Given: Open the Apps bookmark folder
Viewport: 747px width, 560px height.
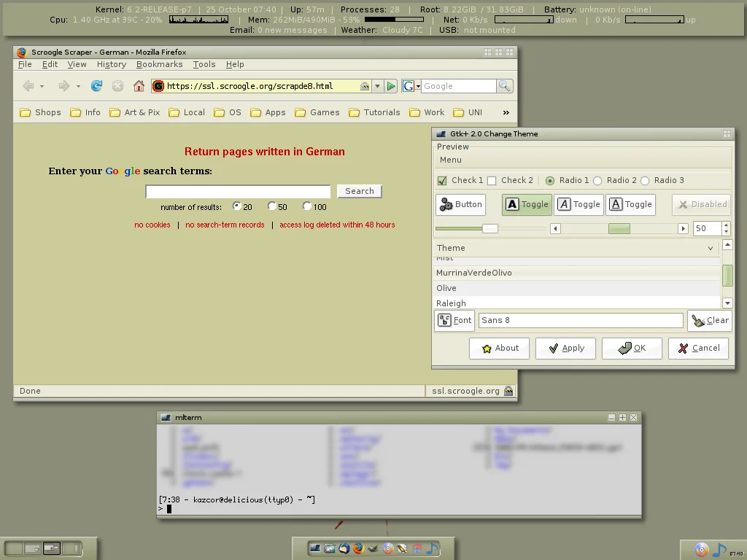Looking at the screenshot, I should 268,112.
